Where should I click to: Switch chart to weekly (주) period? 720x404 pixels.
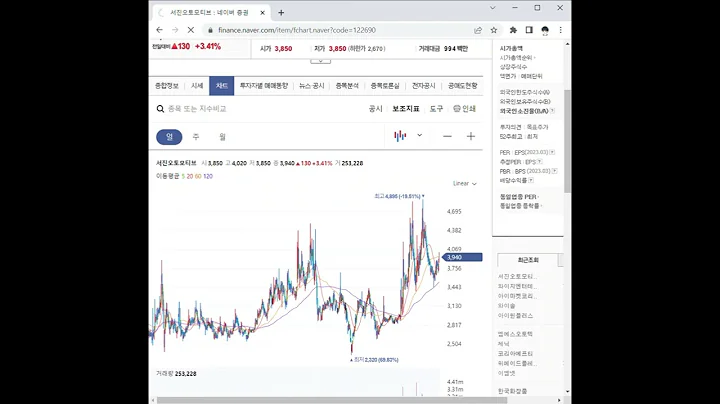click(x=196, y=137)
